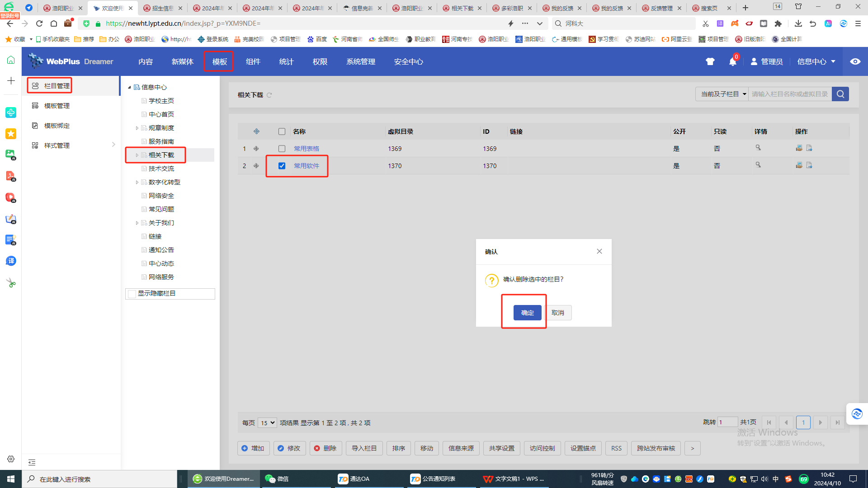Open the 当前及子栏目 scope dropdown
This screenshot has width=868, height=488.
[x=722, y=94]
